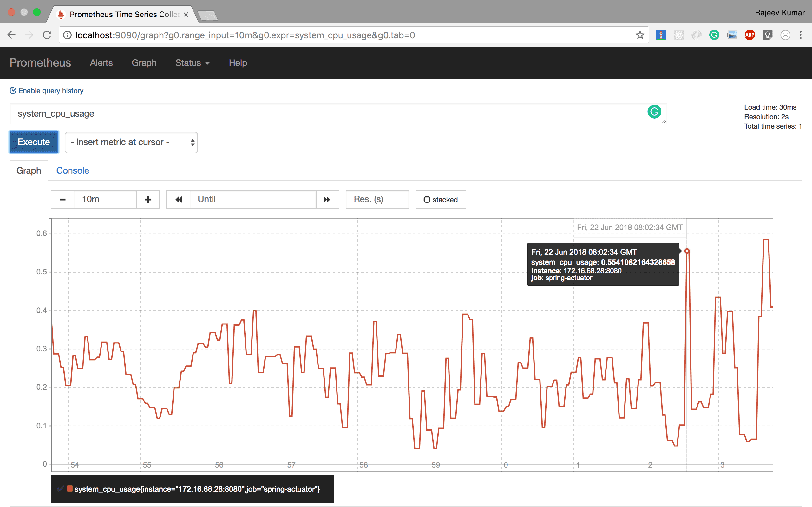Enable the stacked graph option
Viewport: 812px width, 507px height.
click(x=441, y=199)
